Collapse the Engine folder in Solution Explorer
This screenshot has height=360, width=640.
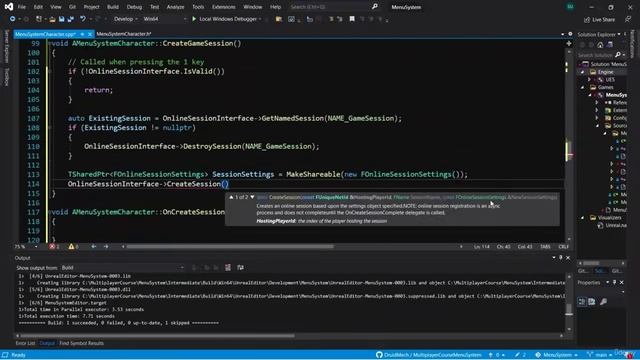[x=582, y=72]
